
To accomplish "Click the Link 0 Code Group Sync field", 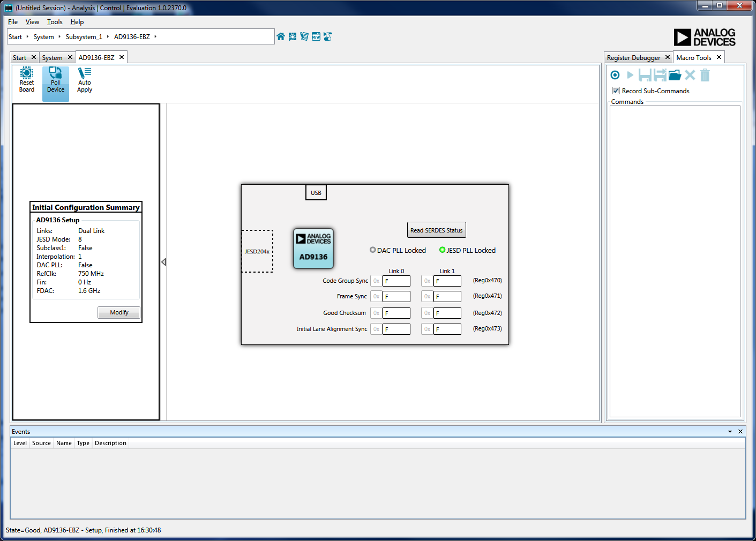I will click(396, 281).
